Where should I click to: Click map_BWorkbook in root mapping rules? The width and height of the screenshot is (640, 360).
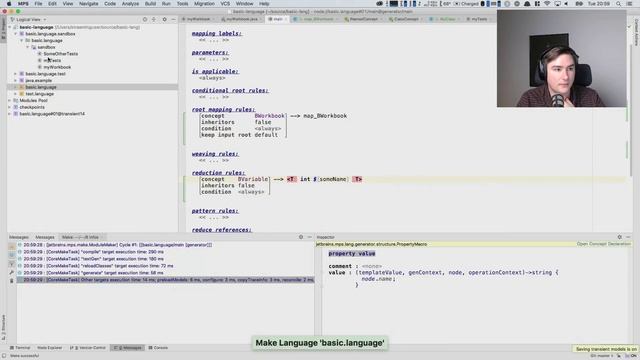325,116
